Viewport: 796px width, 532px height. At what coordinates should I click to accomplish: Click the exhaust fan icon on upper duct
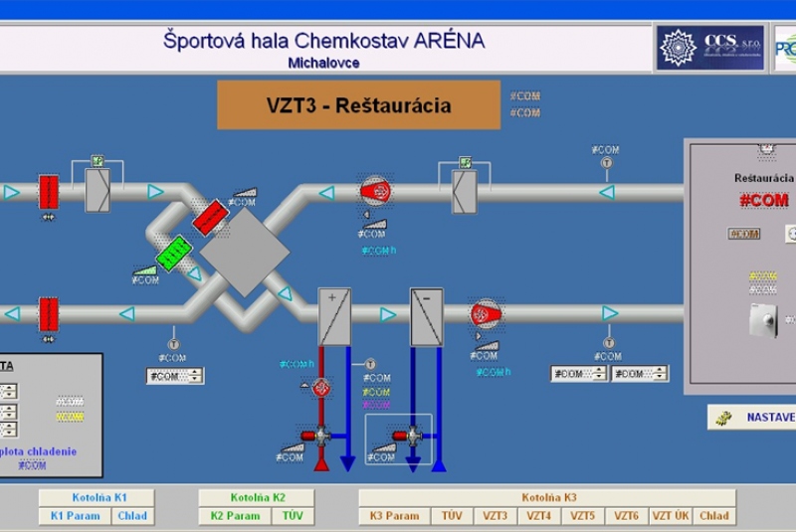(376, 191)
